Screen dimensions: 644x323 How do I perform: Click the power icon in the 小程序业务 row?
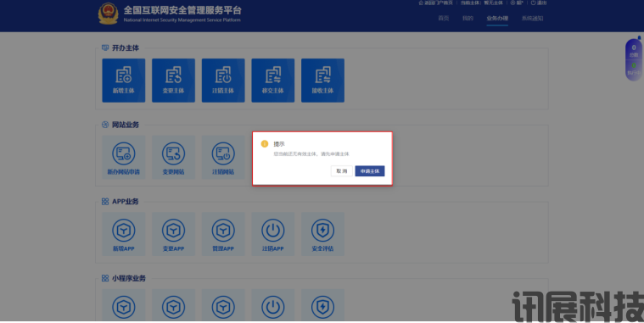coord(272,307)
